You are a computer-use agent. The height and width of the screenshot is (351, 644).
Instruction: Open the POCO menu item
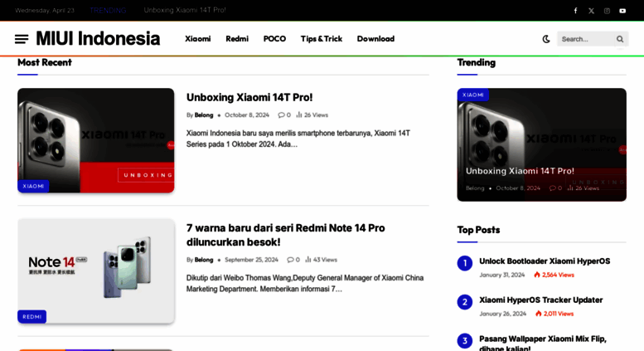pos(274,39)
